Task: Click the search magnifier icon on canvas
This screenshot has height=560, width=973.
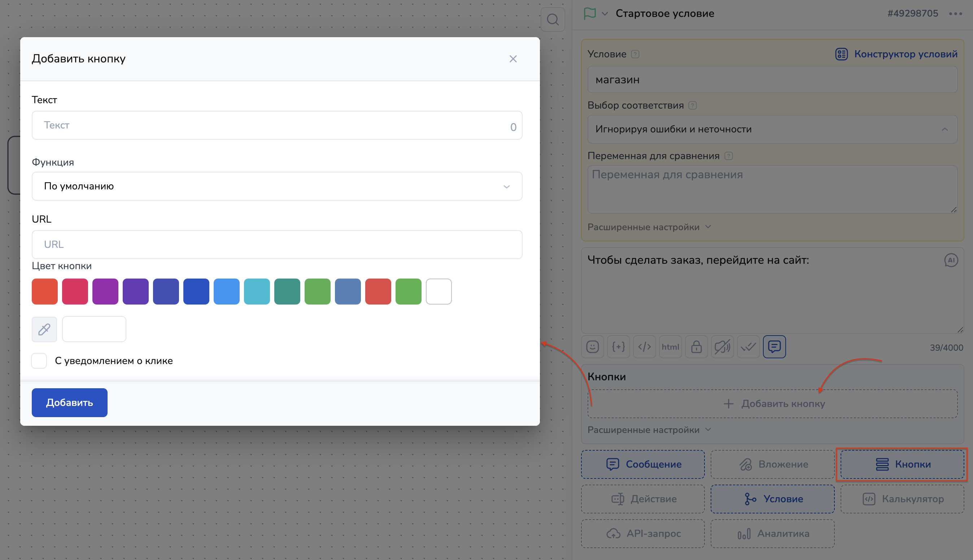Action: click(x=553, y=19)
